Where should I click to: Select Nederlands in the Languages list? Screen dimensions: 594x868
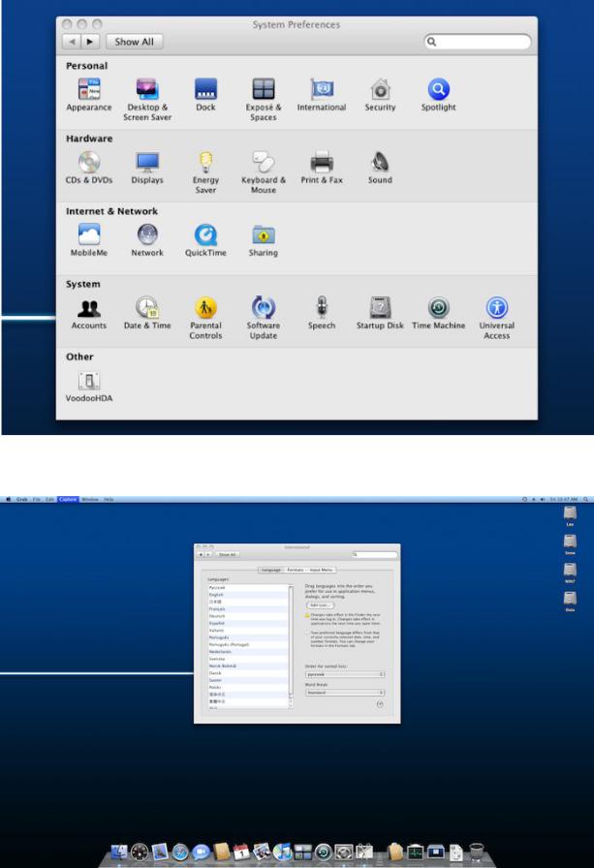click(x=248, y=652)
